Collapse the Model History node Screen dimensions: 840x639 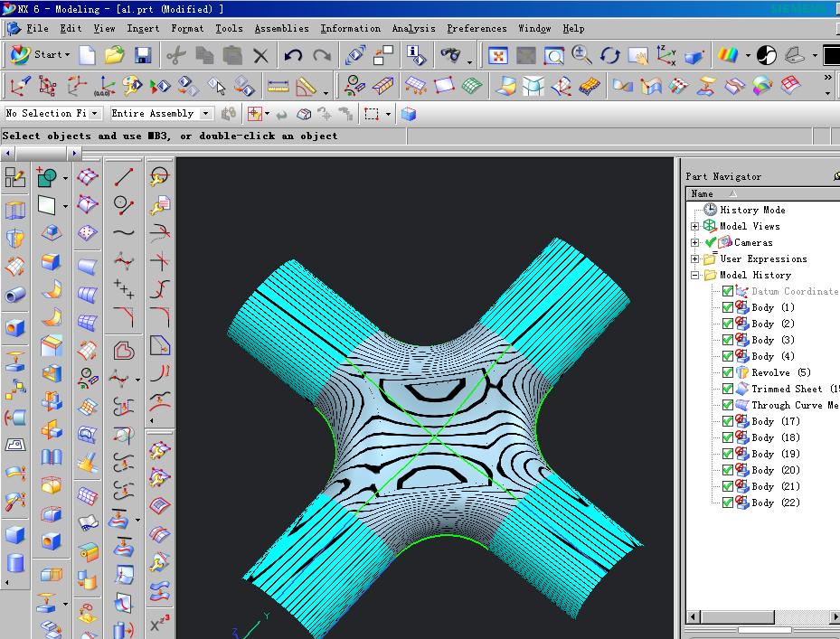[694, 275]
